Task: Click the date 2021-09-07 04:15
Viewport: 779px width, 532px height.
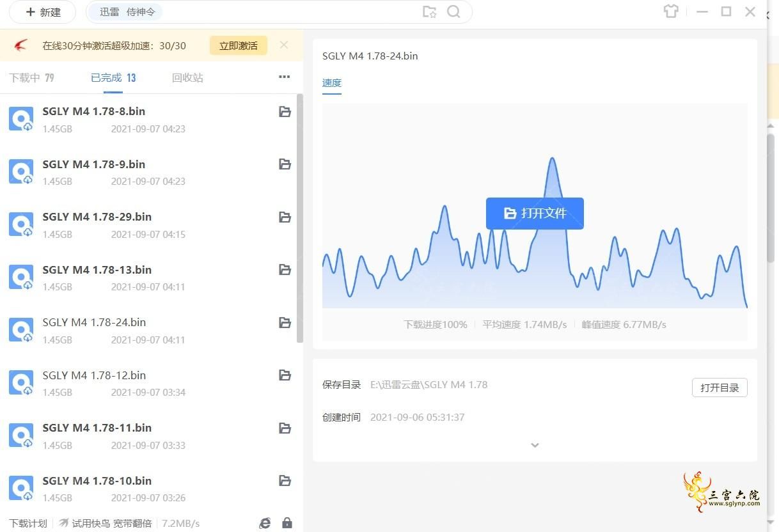Action: (148, 234)
